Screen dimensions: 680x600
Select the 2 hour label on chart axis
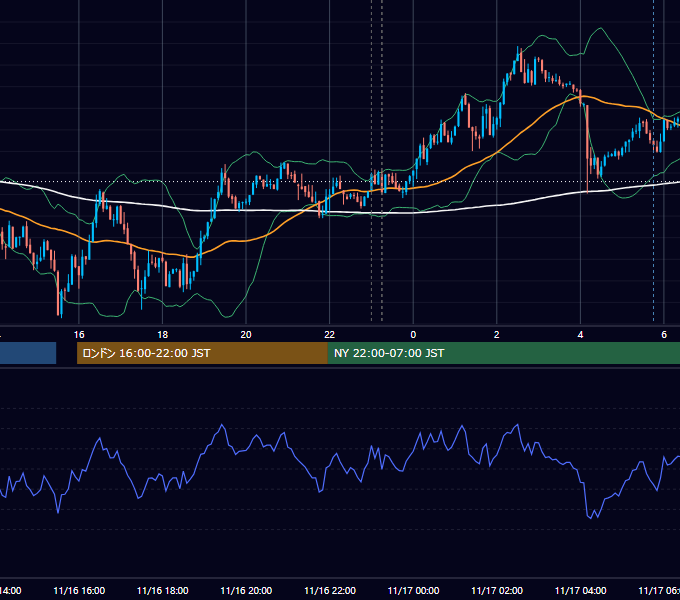tap(497, 335)
